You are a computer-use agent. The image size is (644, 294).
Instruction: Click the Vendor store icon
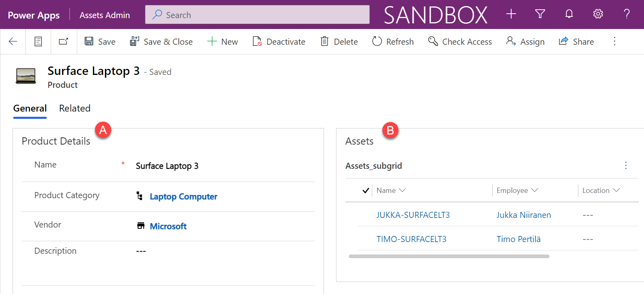(x=140, y=226)
